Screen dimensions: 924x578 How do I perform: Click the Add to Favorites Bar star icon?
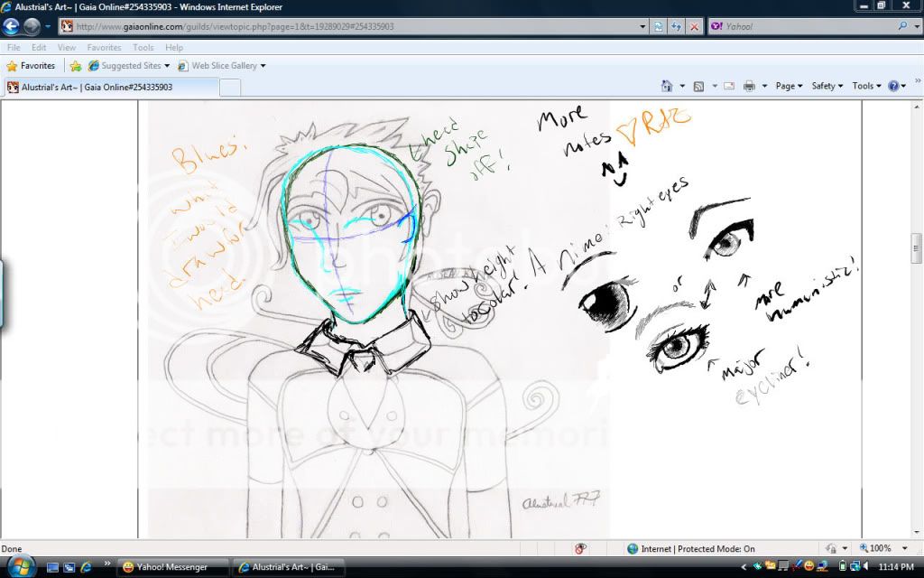(76, 66)
